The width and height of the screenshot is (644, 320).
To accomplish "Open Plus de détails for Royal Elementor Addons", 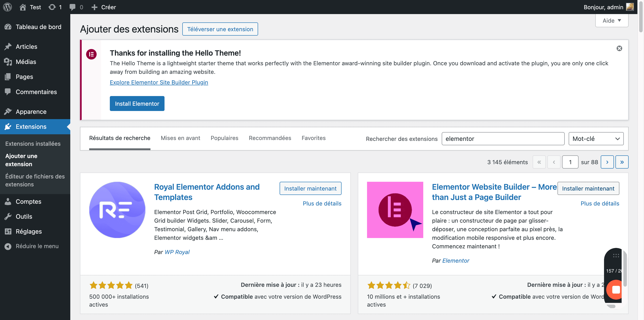I will [x=322, y=204].
